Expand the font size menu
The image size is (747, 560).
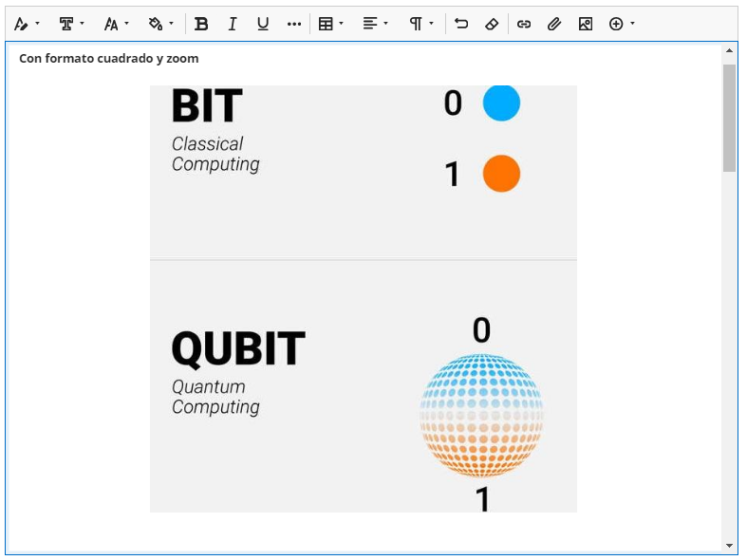(x=116, y=24)
